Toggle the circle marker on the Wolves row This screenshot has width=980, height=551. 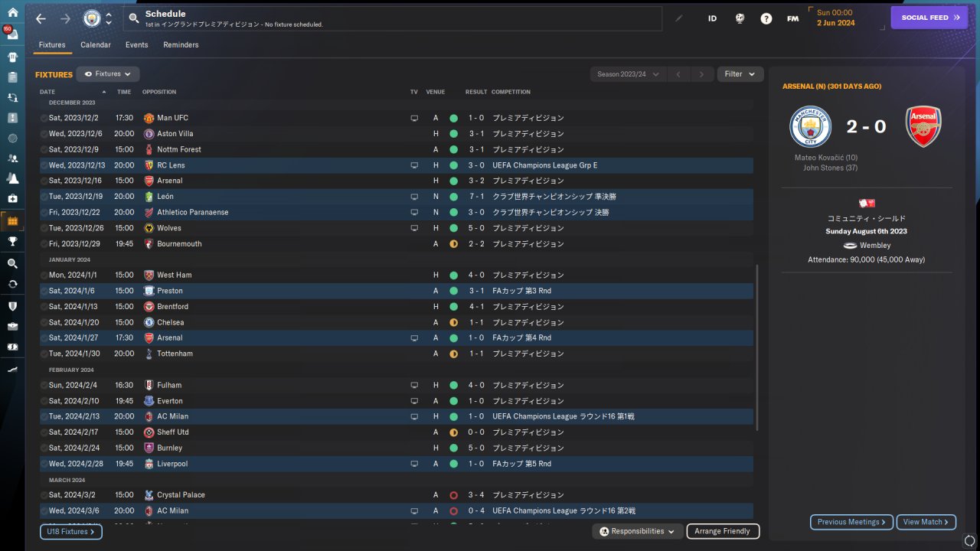(x=44, y=228)
